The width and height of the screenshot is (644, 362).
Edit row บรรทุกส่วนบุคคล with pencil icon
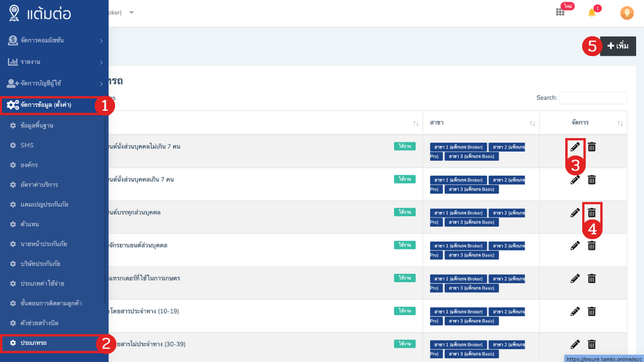coord(575,213)
